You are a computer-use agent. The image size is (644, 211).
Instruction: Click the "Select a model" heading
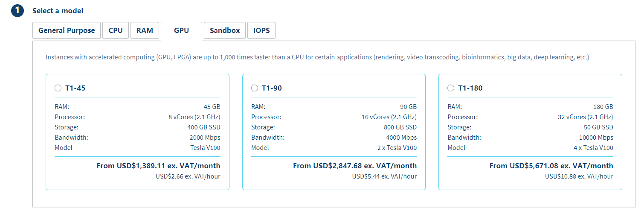(58, 11)
